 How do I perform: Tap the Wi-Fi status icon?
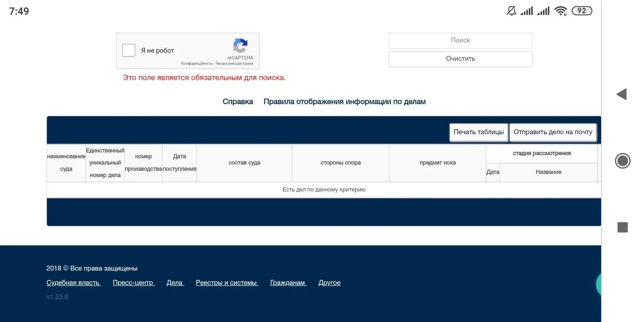tap(561, 10)
